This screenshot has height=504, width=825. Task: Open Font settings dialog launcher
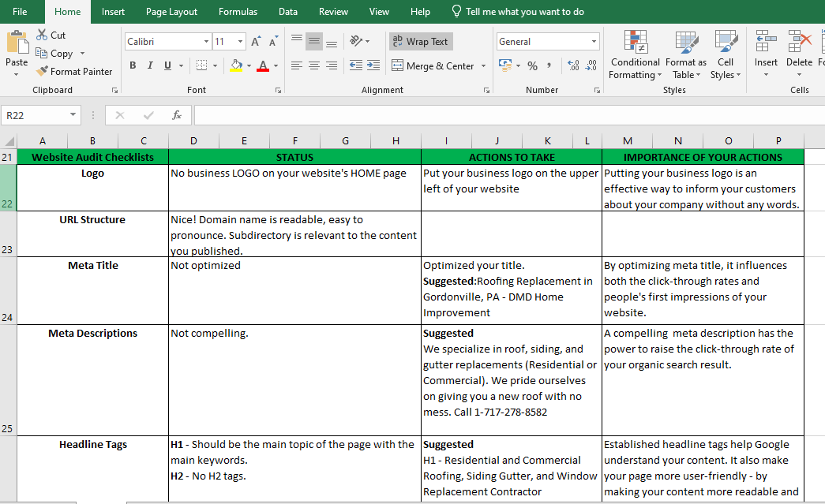pyautogui.click(x=278, y=91)
